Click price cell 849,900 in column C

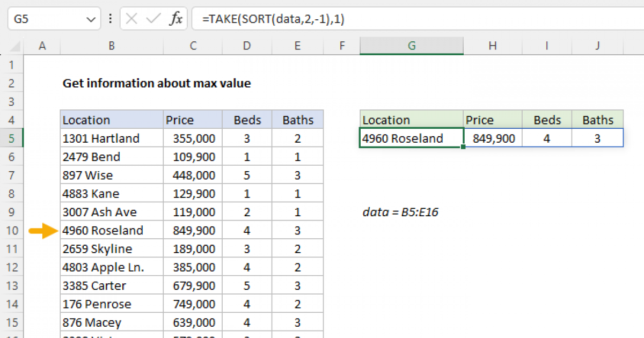[193, 231]
